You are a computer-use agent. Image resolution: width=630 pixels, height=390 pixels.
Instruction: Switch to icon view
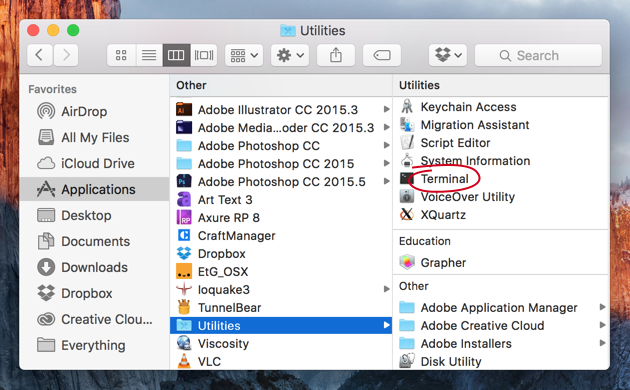121,55
